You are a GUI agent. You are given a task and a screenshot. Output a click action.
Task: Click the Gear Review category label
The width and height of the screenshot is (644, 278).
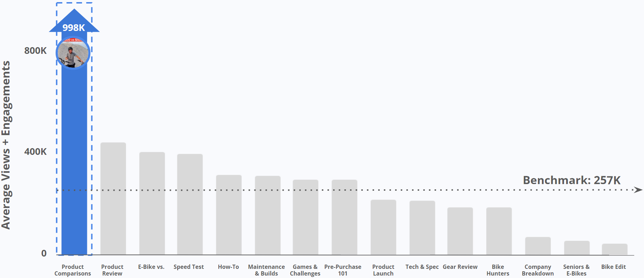460,267
